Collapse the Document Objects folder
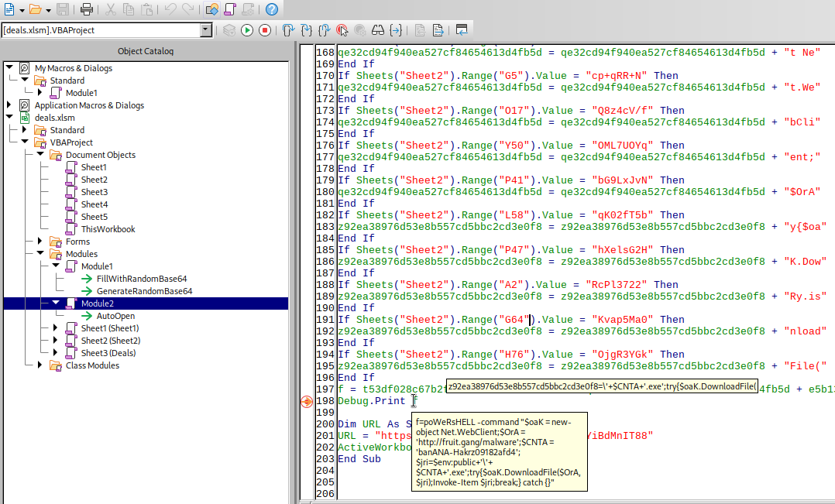Image resolution: width=835 pixels, height=504 pixels. (x=40, y=154)
